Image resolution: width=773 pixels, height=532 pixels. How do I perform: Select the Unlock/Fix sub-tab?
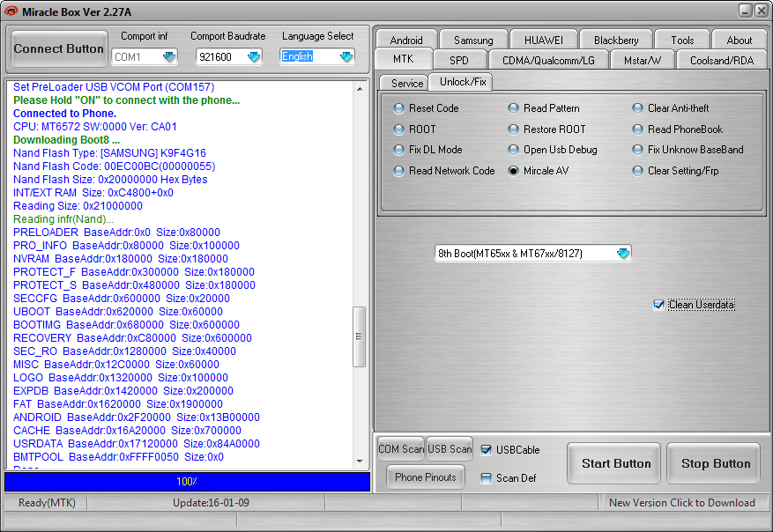coord(463,82)
